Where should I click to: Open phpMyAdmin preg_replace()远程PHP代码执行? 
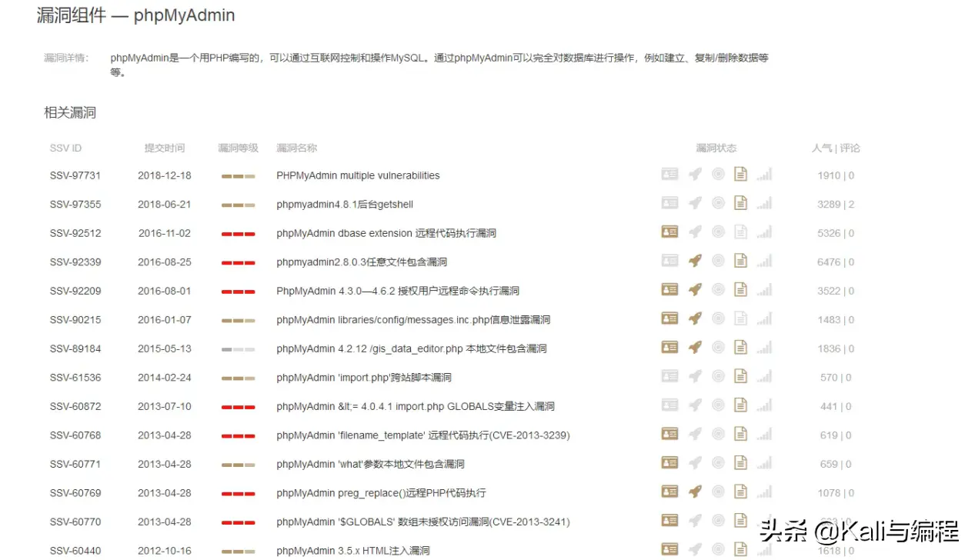click(x=381, y=493)
